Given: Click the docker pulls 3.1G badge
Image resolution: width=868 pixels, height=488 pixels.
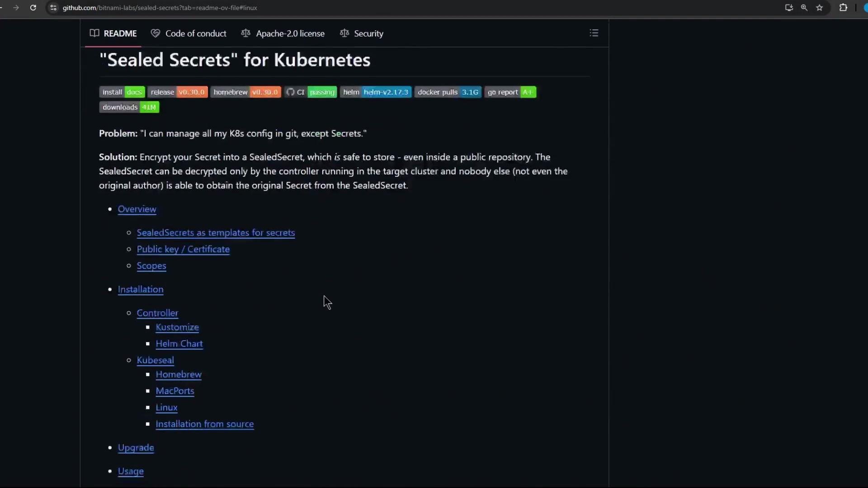Looking at the screenshot, I should pyautogui.click(x=448, y=92).
